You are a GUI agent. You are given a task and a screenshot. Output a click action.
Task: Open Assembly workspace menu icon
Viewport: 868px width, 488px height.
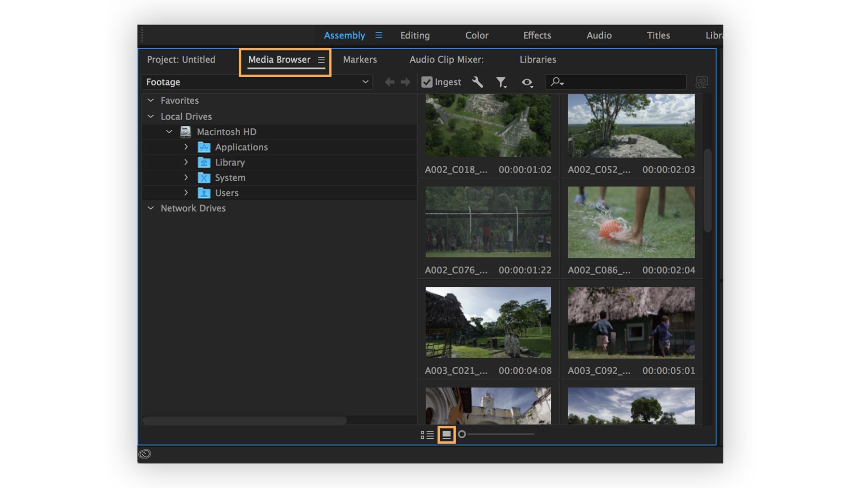[x=379, y=35]
